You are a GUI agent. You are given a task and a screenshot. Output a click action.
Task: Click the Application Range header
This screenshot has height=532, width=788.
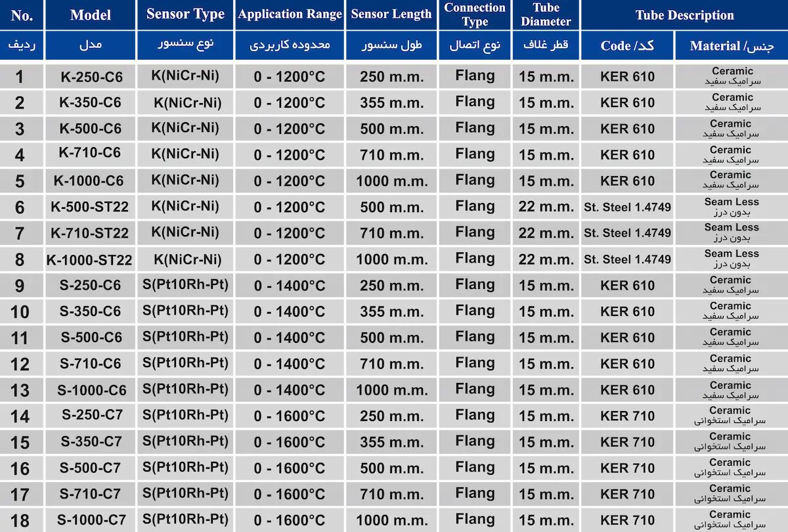coord(290,14)
